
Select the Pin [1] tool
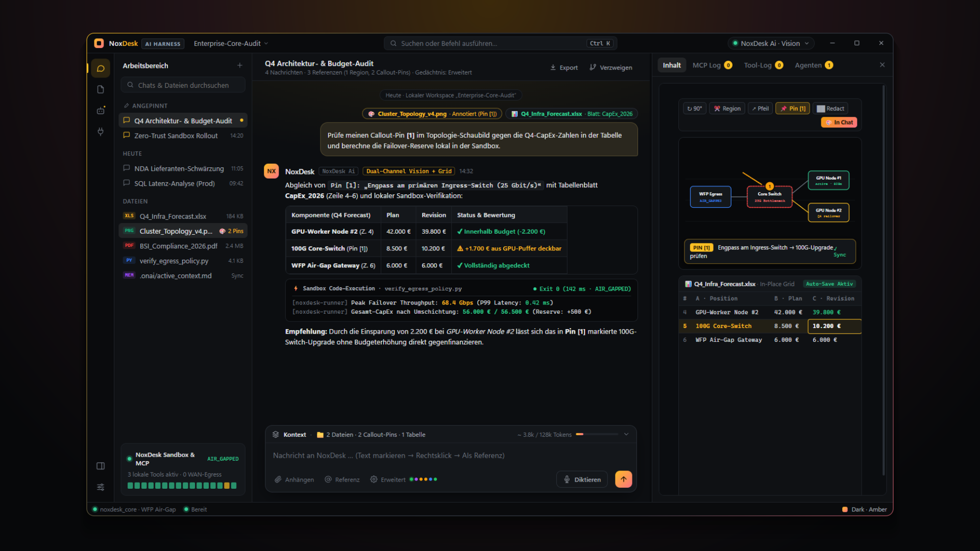pos(793,109)
